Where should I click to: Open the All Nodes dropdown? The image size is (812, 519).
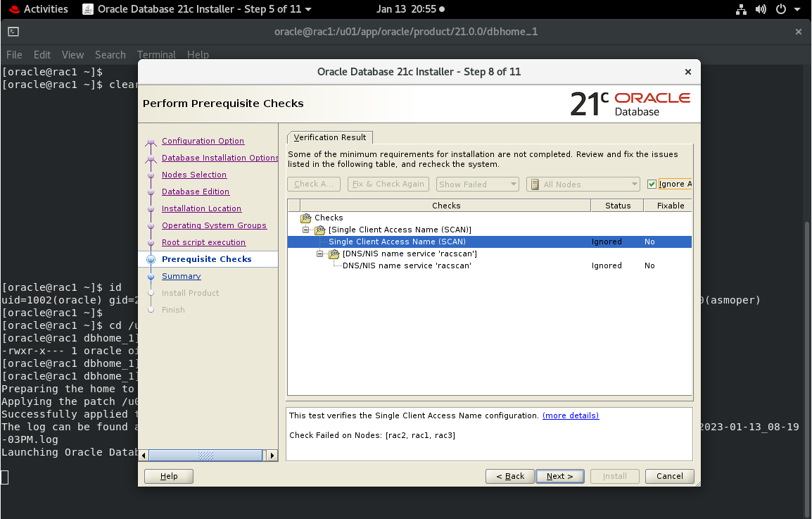[x=583, y=184]
